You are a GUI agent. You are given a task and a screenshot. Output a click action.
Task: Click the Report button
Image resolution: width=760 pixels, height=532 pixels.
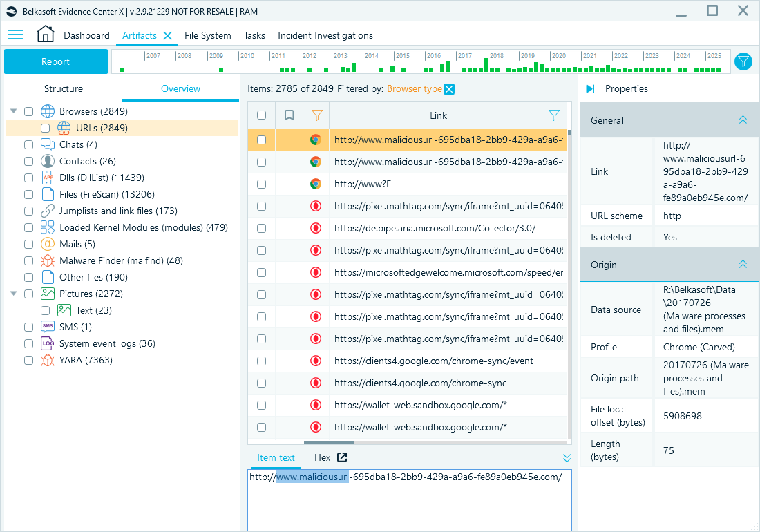[55, 61]
